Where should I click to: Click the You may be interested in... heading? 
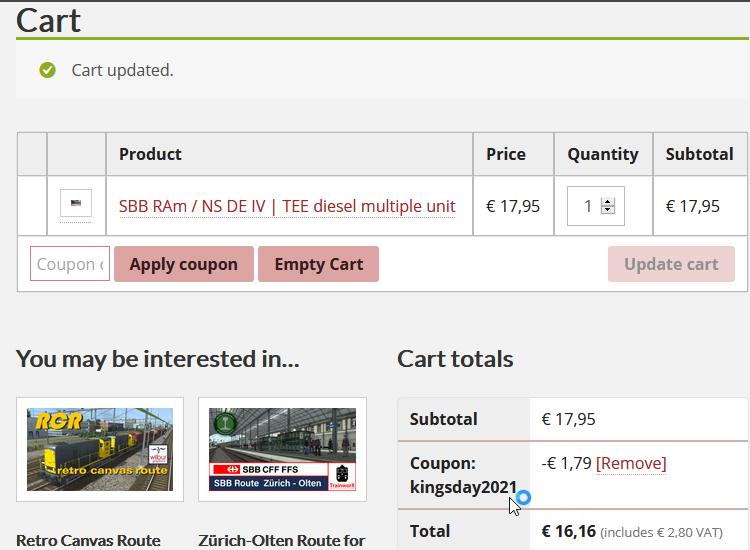tap(158, 359)
